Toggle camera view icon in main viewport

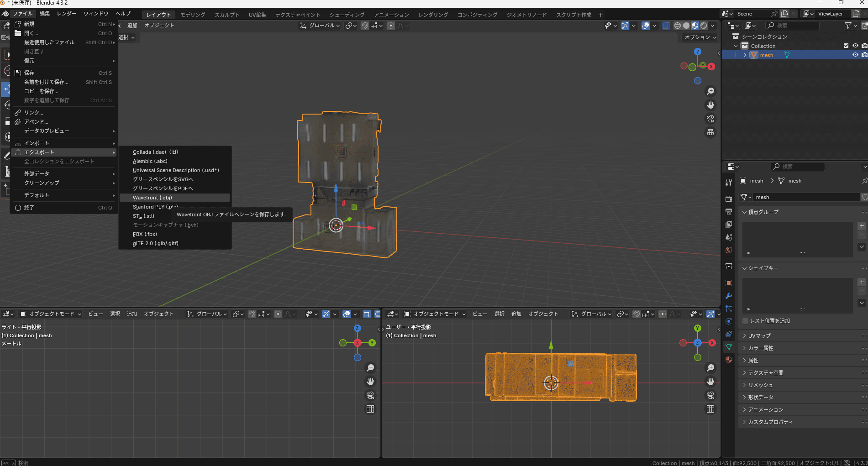click(x=710, y=119)
